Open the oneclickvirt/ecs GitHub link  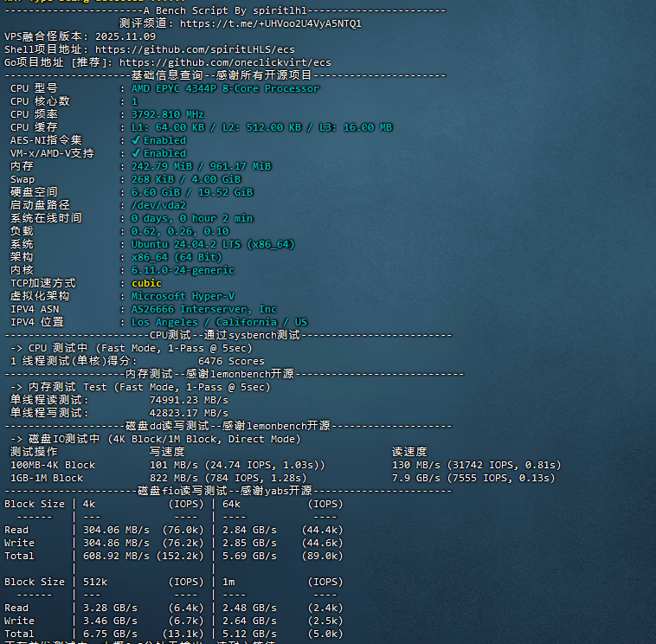[x=225, y=62]
